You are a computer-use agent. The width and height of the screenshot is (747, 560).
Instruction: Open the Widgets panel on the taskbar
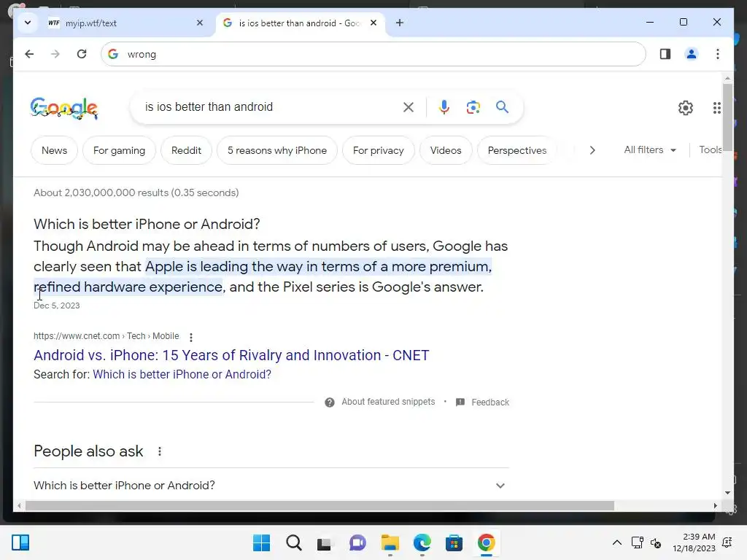(x=20, y=542)
